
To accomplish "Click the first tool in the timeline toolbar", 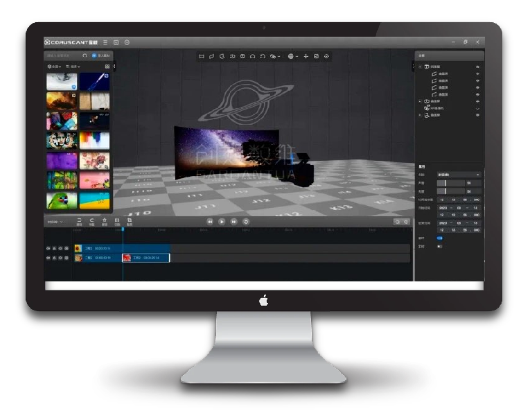I will click(79, 222).
